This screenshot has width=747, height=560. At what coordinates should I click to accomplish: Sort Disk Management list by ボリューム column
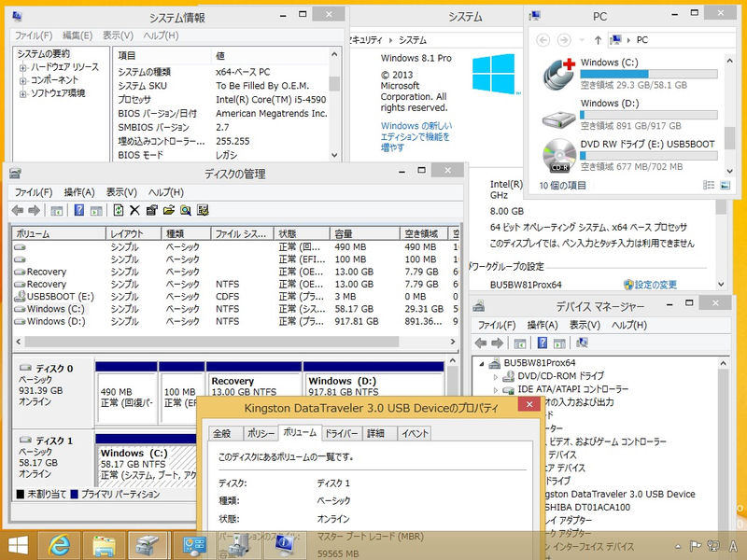[x=59, y=234]
